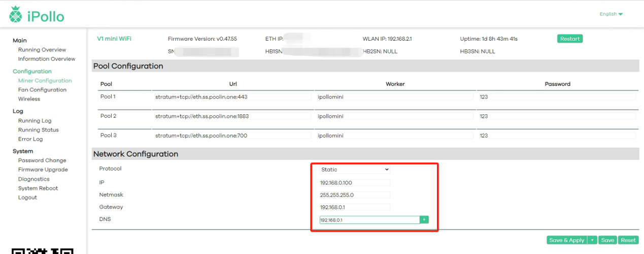Click the Reset button
The image size is (644, 254).
point(628,240)
